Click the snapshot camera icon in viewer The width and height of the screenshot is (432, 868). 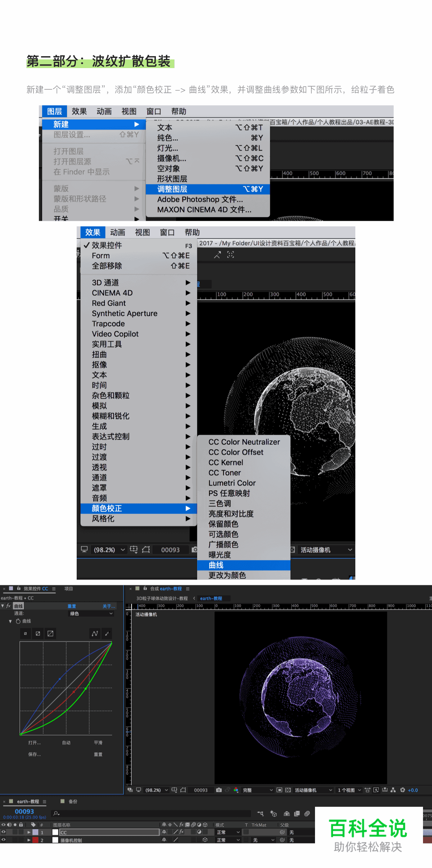tap(219, 790)
